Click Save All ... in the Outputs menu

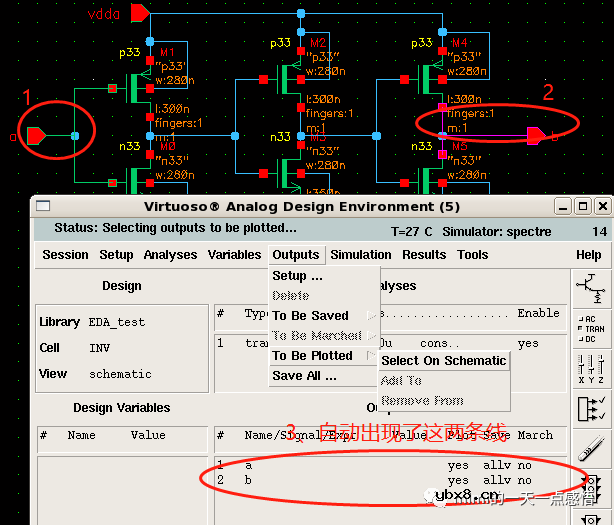click(x=304, y=376)
